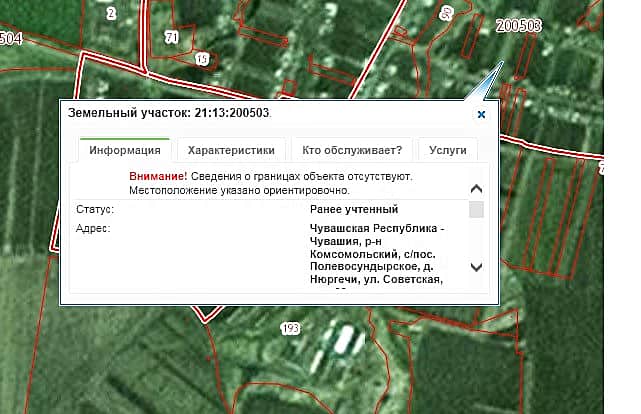Click the popup title 21:13:200503
The width and height of the screenshot is (641, 414).
[x=231, y=113]
